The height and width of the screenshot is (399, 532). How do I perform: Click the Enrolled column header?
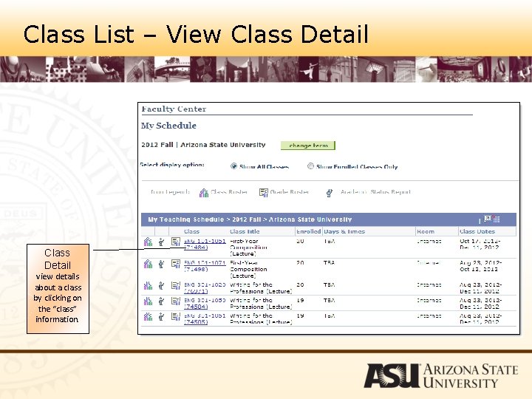[x=308, y=231]
